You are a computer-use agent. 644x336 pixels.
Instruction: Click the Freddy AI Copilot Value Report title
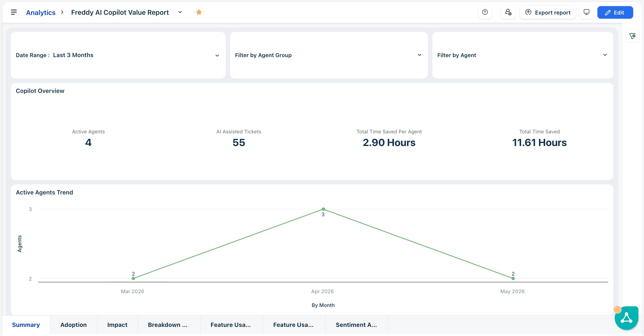[120, 12]
